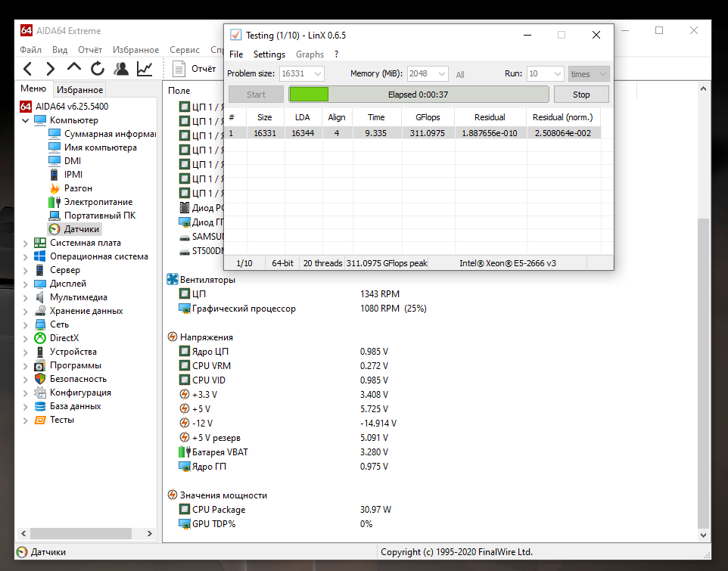Click the tree panel horizontal scrollbar right arrow
This screenshot has height=571, width=728.
click(150, 533)
